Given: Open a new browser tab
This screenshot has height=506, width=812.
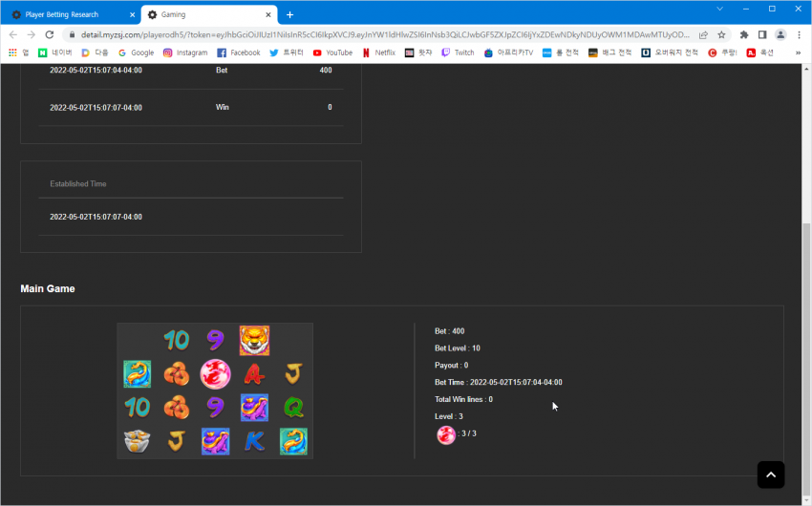Looking at the screenshot, I should [x=290, y=14].
